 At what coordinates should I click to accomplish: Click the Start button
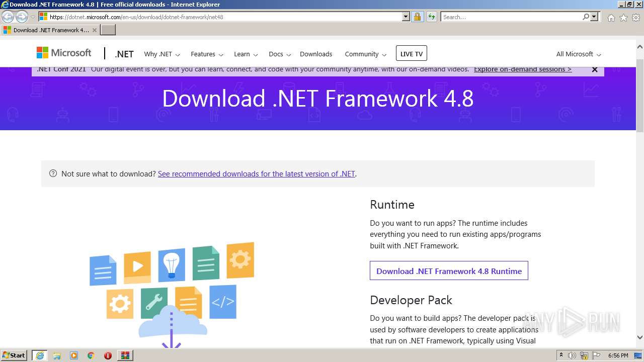[14, 355]
